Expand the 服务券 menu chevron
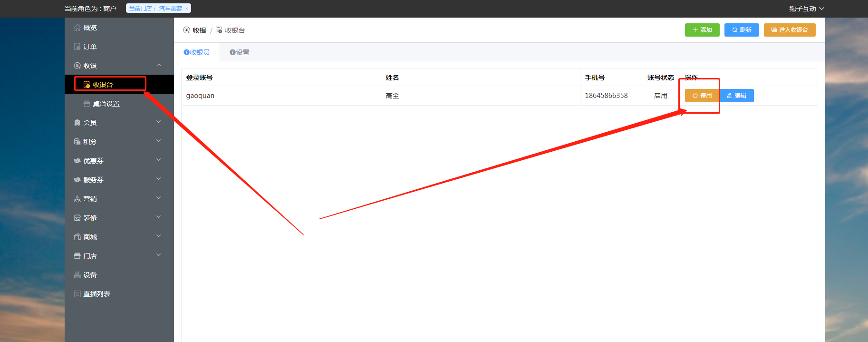The image size is (868, 342). click(159, 179)
